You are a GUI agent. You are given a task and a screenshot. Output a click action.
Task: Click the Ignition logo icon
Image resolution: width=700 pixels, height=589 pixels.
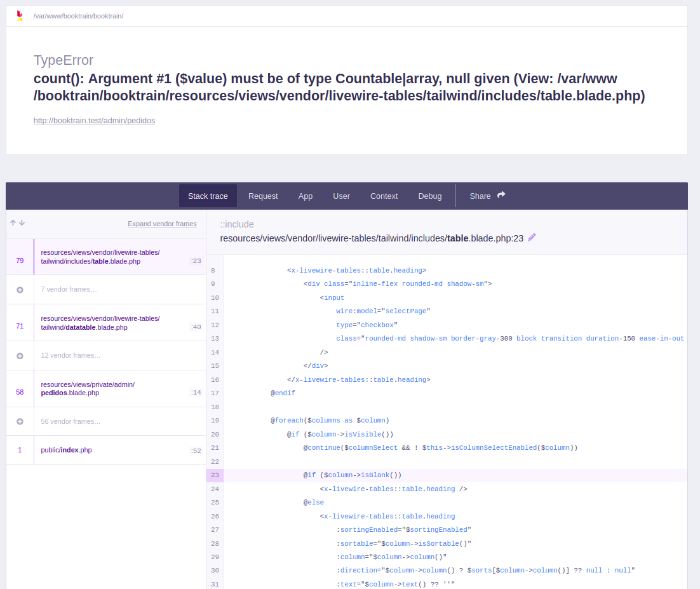19,16
